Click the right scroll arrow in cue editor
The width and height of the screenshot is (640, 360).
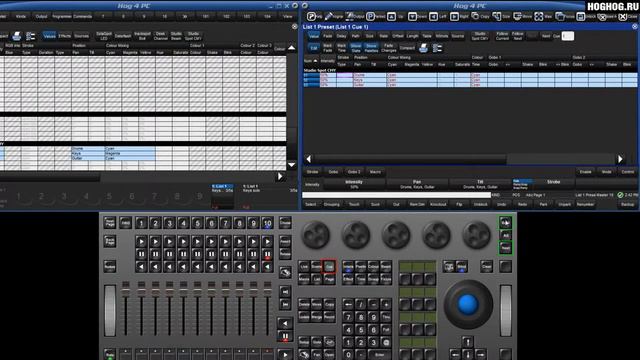point(620,159)
